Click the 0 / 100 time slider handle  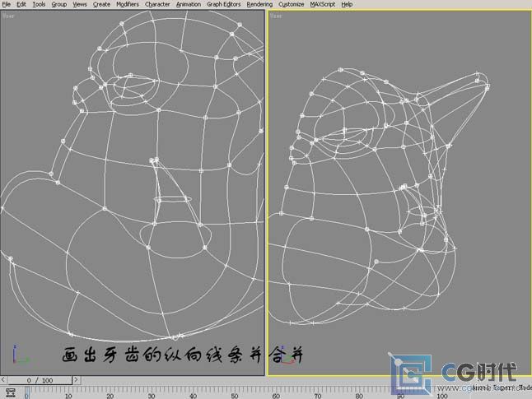coord(40,380)
